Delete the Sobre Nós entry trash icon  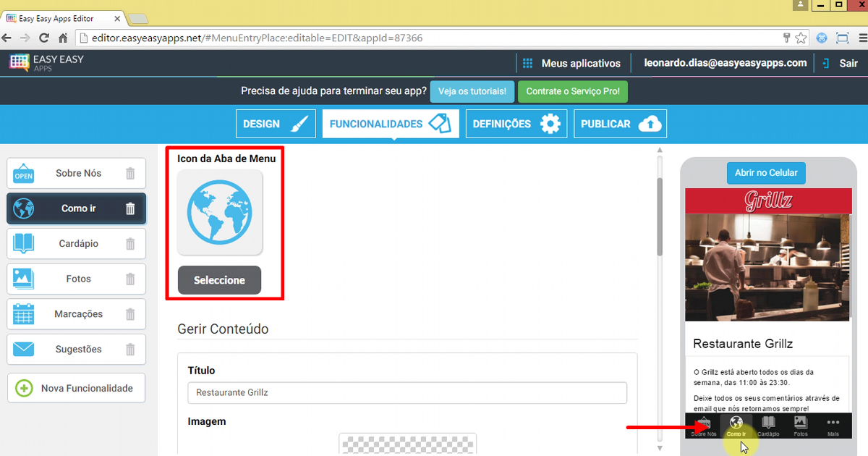(130, 174)
